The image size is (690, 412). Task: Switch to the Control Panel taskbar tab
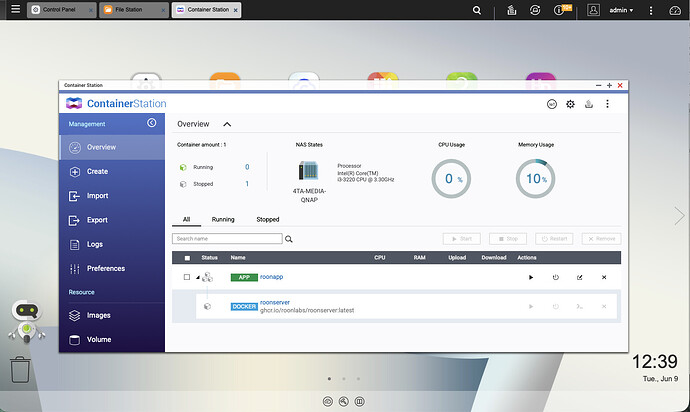click(x=61, y=10)
